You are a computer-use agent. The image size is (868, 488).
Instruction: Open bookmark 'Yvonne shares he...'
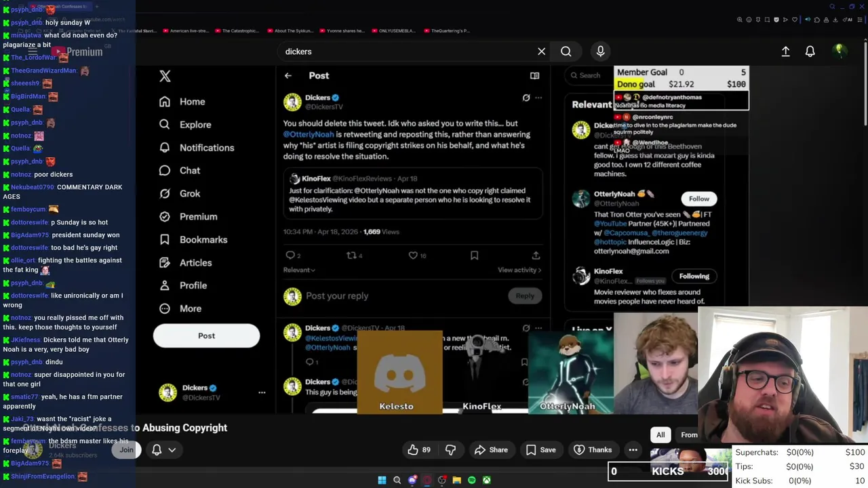coord(341,30)
